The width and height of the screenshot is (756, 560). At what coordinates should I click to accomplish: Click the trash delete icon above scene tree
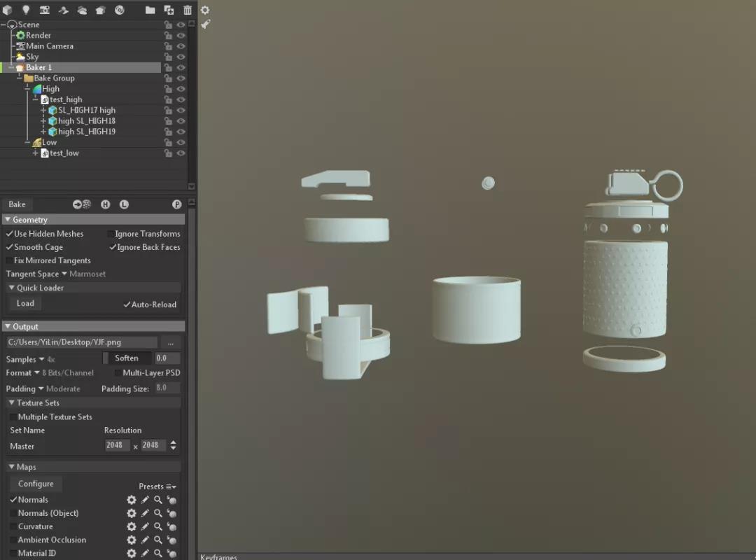coord(188,10)
